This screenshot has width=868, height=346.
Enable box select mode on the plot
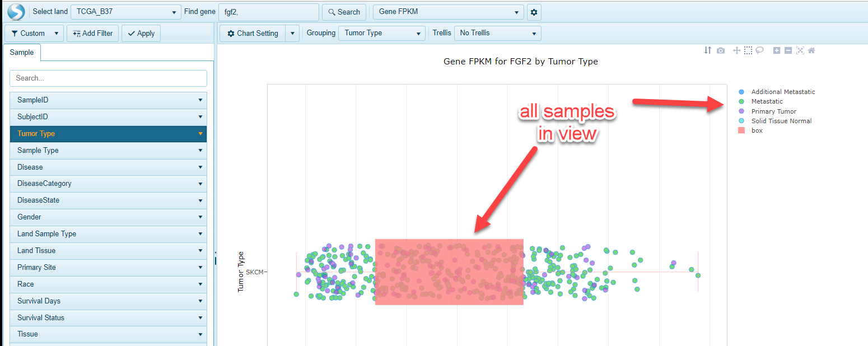coord(748,50)
